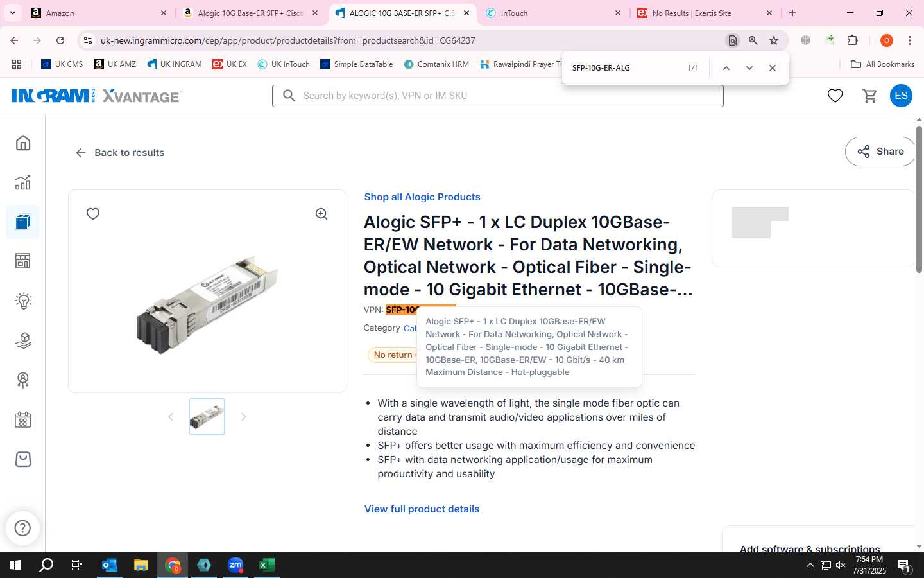Open the shopping bag sidebar icon

[x=23, y=459]
